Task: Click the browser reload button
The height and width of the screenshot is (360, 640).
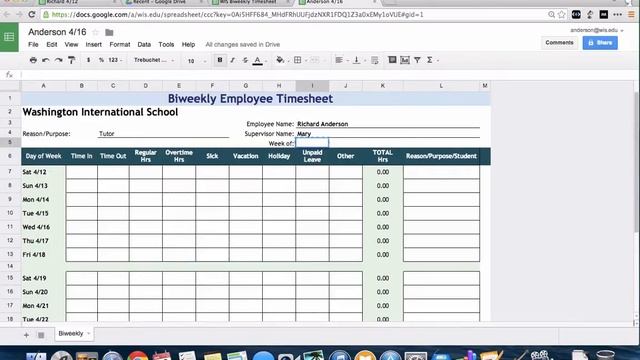Action: (x=32, y=15)
